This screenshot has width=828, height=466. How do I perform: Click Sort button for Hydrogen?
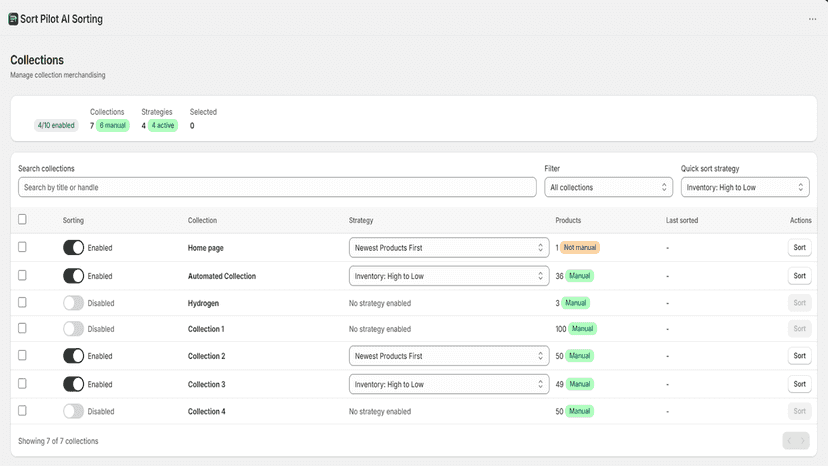click(x=799, y=303)
